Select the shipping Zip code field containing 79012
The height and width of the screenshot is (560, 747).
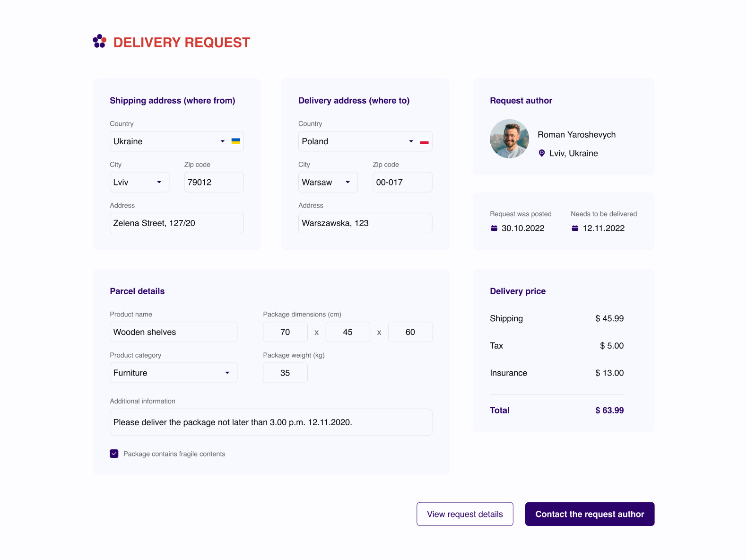coord(214,182)
